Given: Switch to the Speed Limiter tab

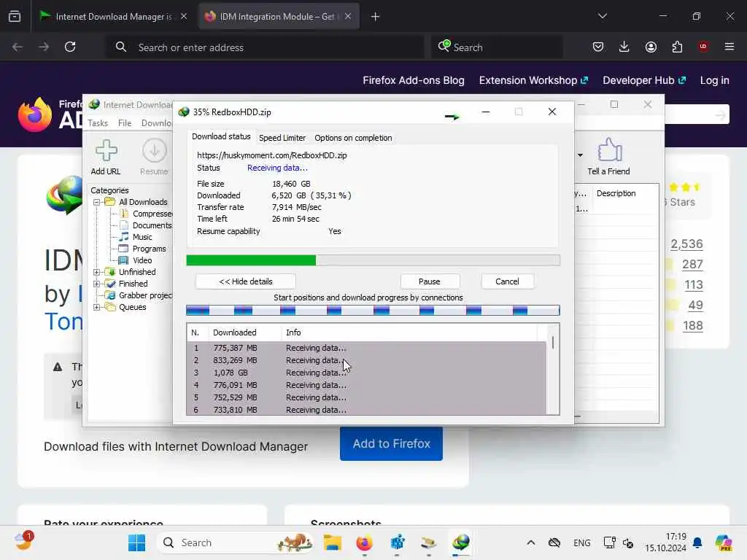Looking at the screenshot, I should click(x=282, y=138).
